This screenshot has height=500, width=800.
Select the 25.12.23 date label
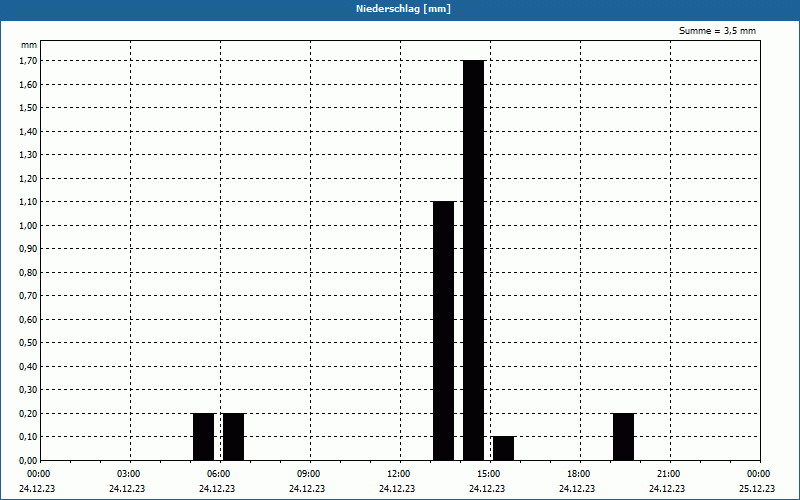(x=757, y=489)
